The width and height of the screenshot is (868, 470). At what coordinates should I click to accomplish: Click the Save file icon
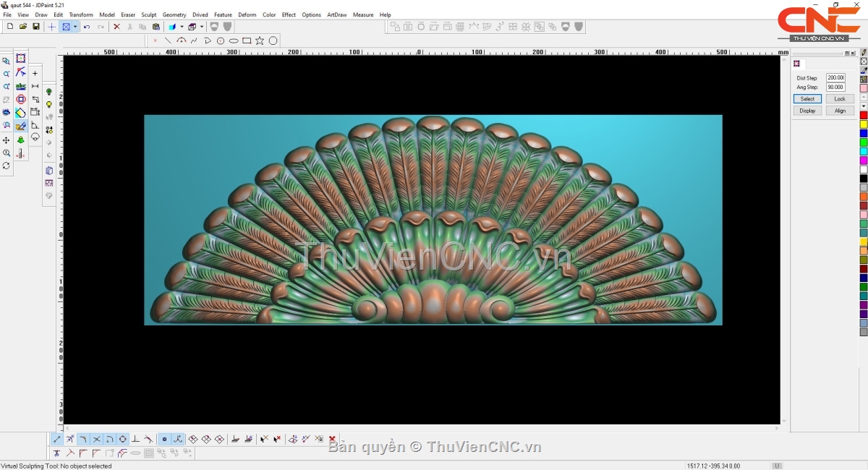35,27
